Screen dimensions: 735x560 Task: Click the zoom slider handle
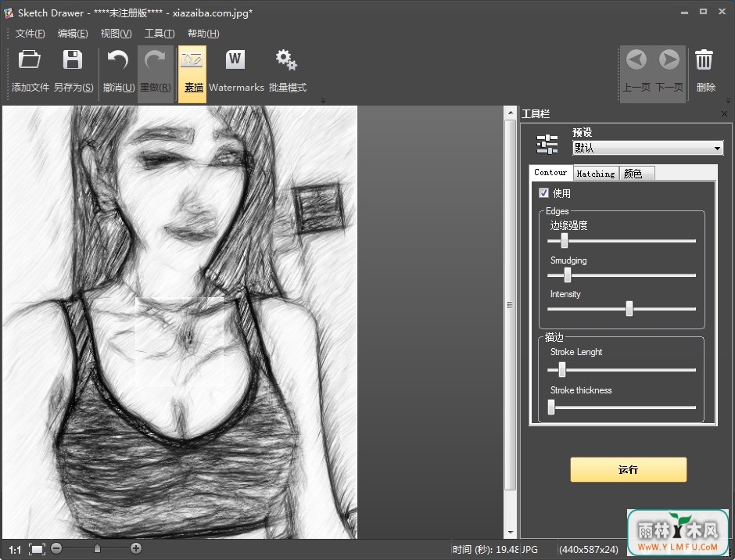point(97,547)
